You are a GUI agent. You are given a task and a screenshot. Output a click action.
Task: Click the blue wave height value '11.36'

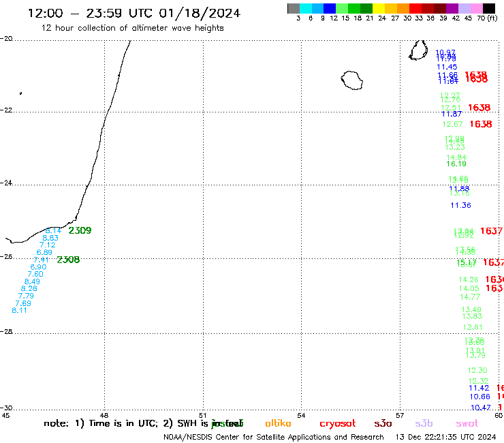coord(460,205)
